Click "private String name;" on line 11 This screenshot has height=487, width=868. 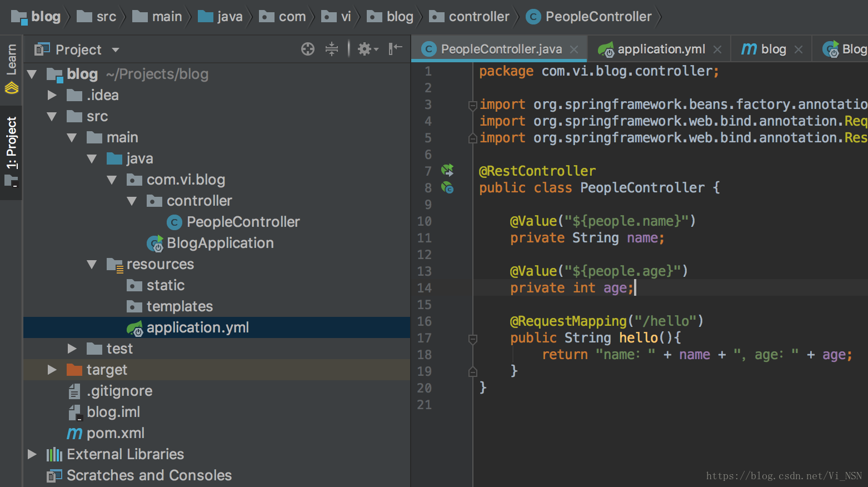[x=587, y=238]
